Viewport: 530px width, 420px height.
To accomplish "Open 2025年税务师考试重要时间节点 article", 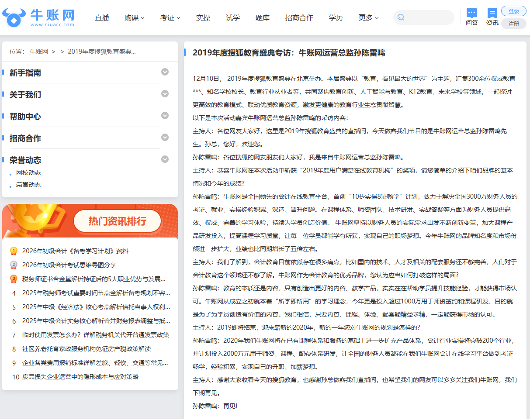I will click(96, 293).
